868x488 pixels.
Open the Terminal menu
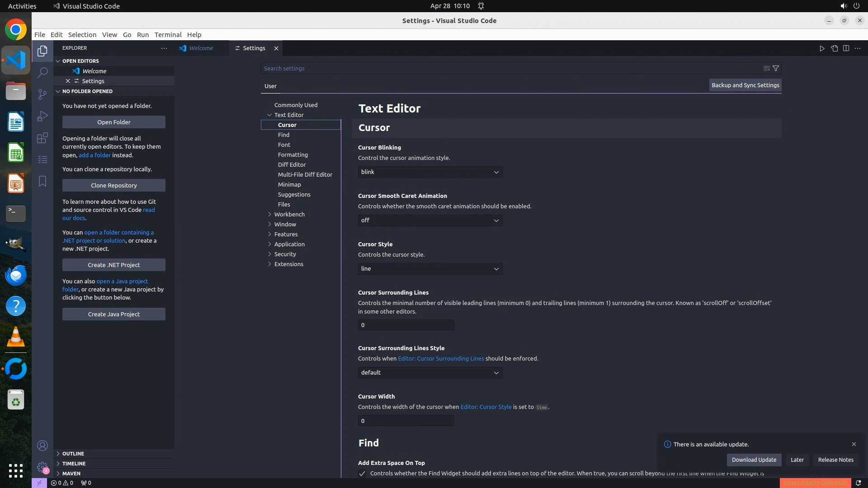[168, 35]
